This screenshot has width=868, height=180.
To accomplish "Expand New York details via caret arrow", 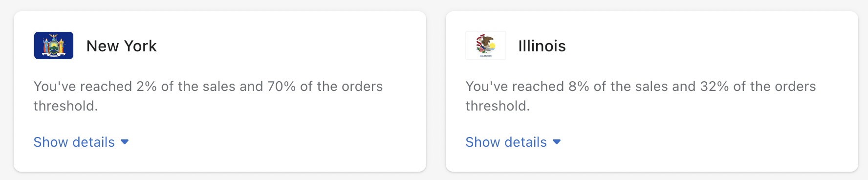I will tap(125, 142).
